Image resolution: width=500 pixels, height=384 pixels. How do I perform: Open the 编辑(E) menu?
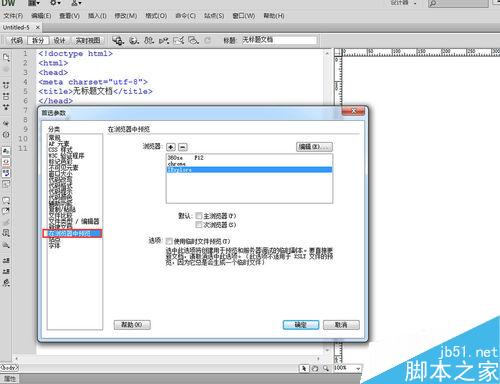point(41,16)
